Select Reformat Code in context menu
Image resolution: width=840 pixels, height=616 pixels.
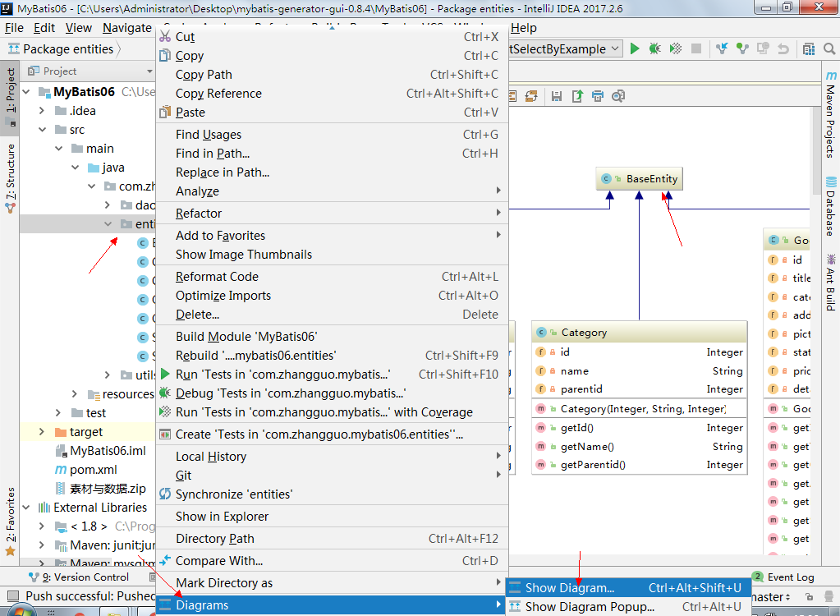click(332, 277)
